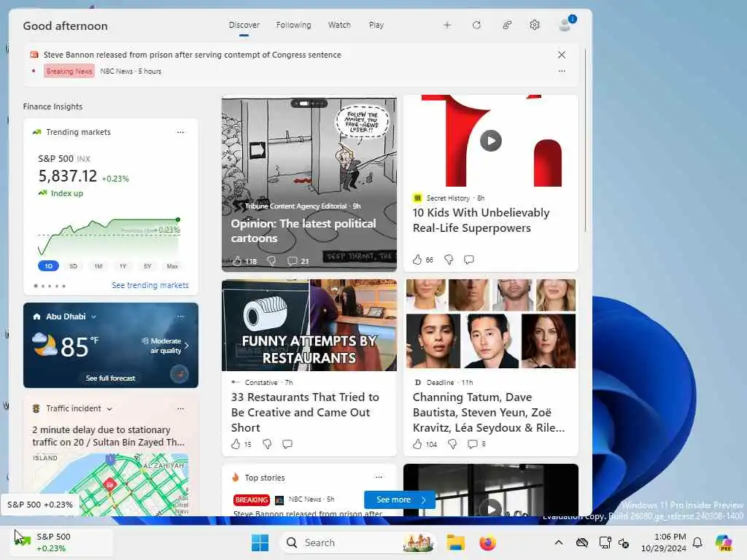Image resolution: width=747 pixels, height=560 pixels.
Task: Open Top stories more options
Action: pyautogui.click(x=379, y=477)
